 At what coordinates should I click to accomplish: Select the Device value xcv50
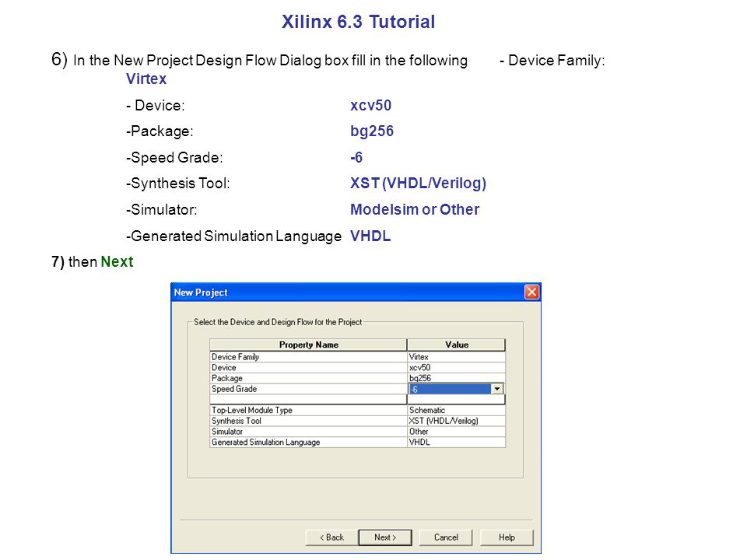tap(456, 367)
